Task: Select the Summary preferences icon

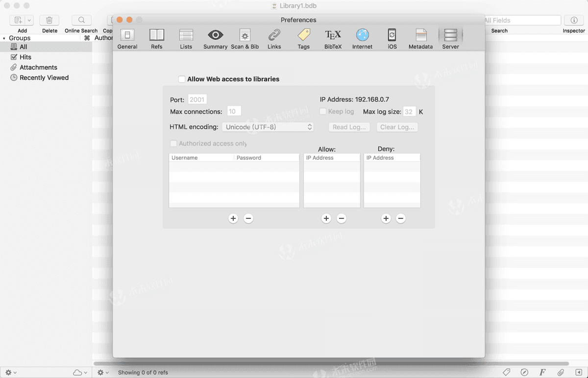Action: coord(215,38)
